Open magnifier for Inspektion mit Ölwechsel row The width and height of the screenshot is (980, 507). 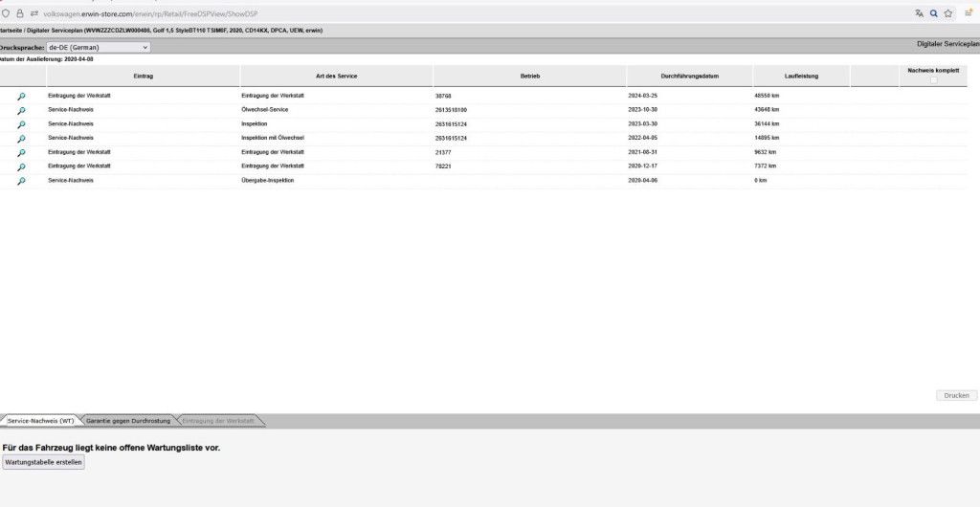(x=21, y=139)
